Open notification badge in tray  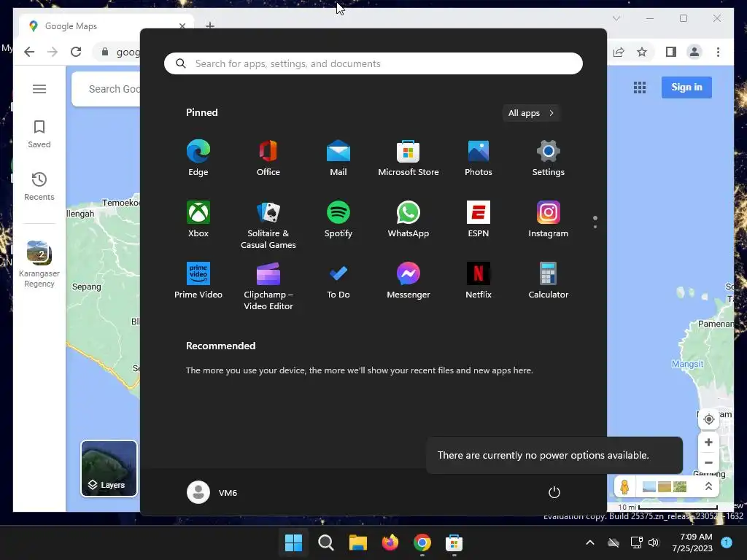tap(727, 542)
